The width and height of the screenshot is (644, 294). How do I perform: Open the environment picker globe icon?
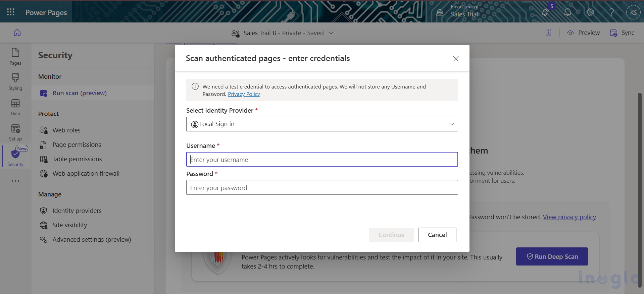point(440,12)
